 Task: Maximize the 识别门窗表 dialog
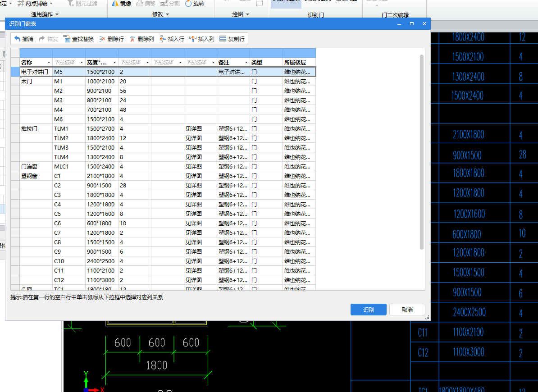click(x=412, y=24)
